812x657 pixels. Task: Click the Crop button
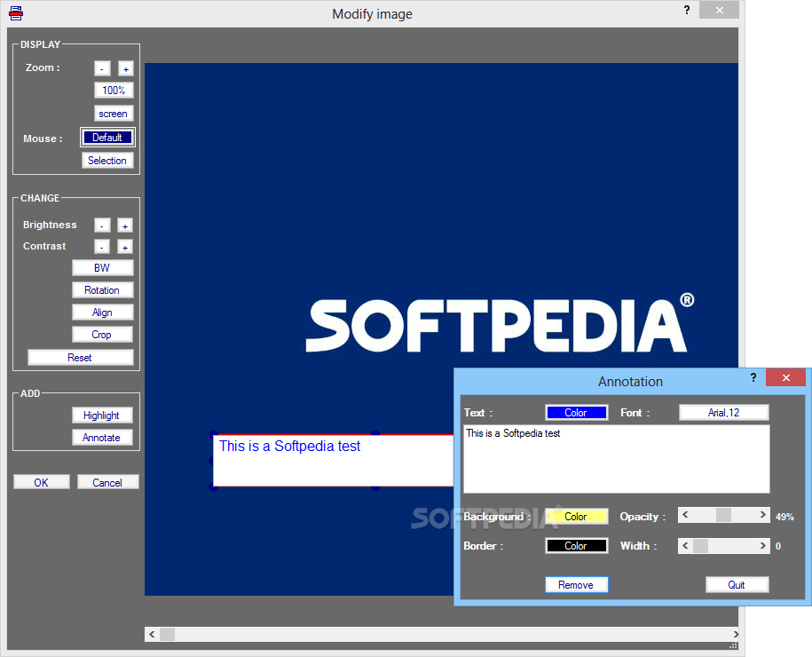(x=103, y=335)
